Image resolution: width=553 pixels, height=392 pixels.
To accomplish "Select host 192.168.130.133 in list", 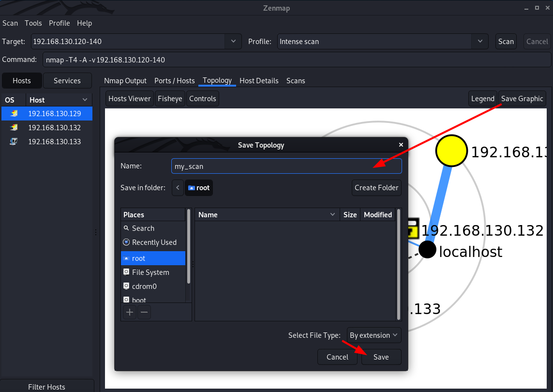I will [46, 141].
